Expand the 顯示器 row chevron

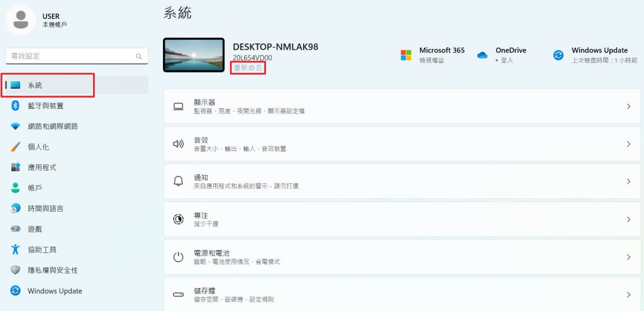tap(628, 106)
